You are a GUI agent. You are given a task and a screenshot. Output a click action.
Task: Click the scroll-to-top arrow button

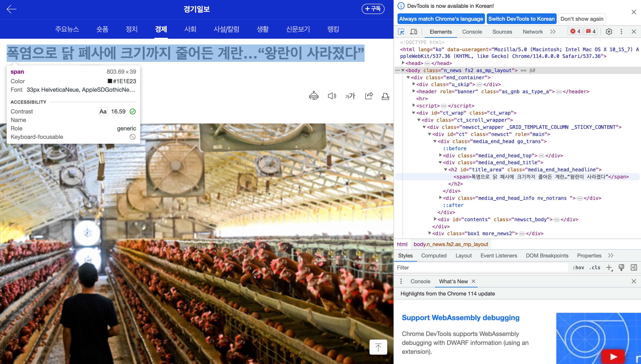point(378,347)
